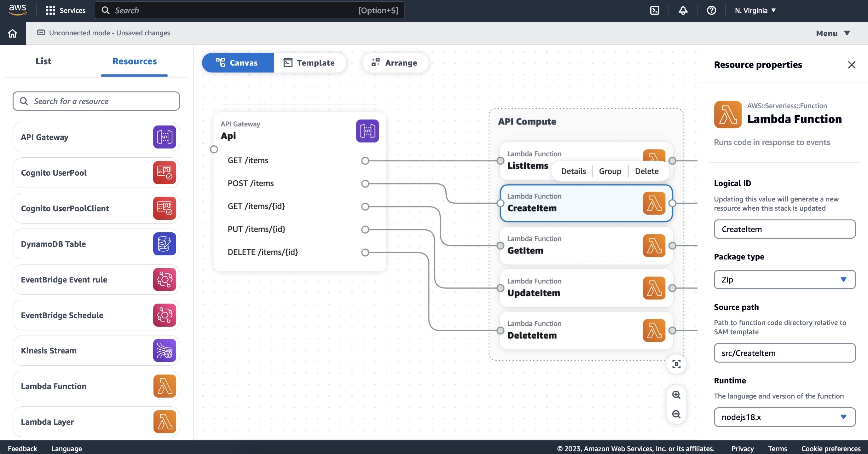Open the Package type Zip dropdown
The width and height of the screenshot is (868, 454).
[784, 279]
